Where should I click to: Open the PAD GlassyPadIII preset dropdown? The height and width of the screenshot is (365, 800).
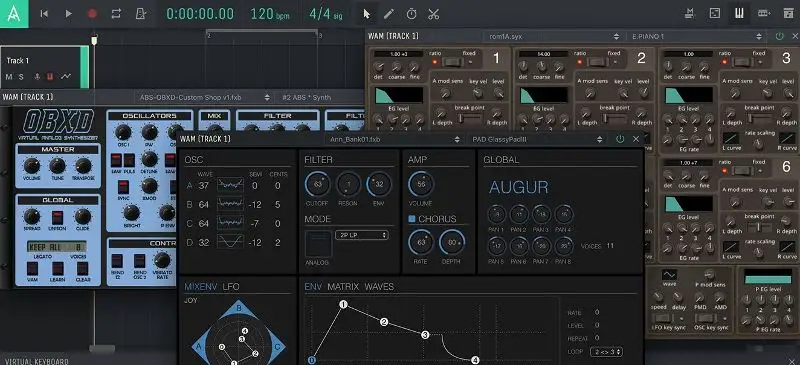(536, 139)
